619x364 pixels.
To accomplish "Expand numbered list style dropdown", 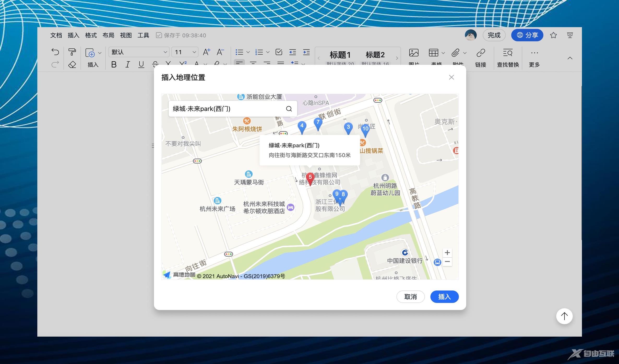I will (268, 52).
